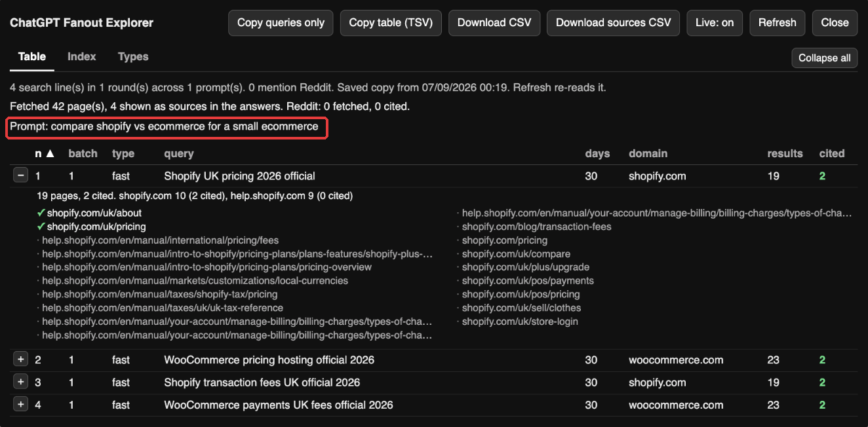This screenshot has height=427, width=868.
Task: Select the Table tab
Action: point(32,57)
